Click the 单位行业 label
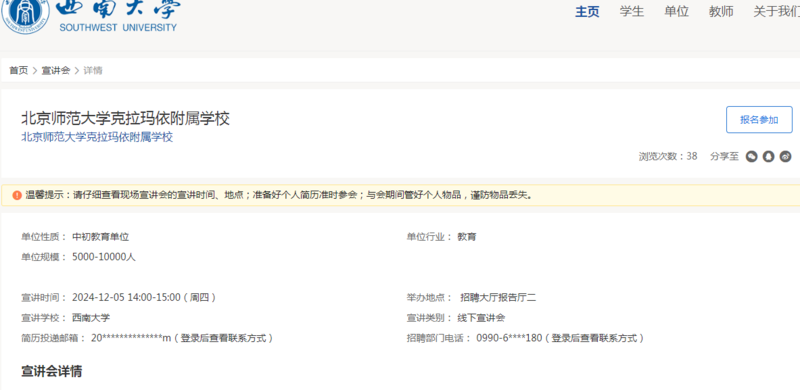This screenshot has width=800, height=390. pyautogui.click(x=430, y=237)
